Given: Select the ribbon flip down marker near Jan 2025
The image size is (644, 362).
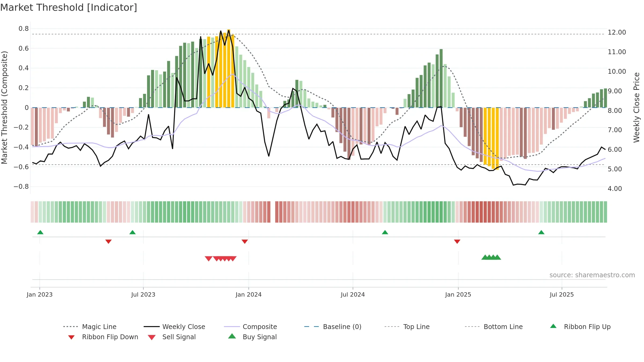Looking at the screenshot, I should pyautogui.click(x=457, y=242).
